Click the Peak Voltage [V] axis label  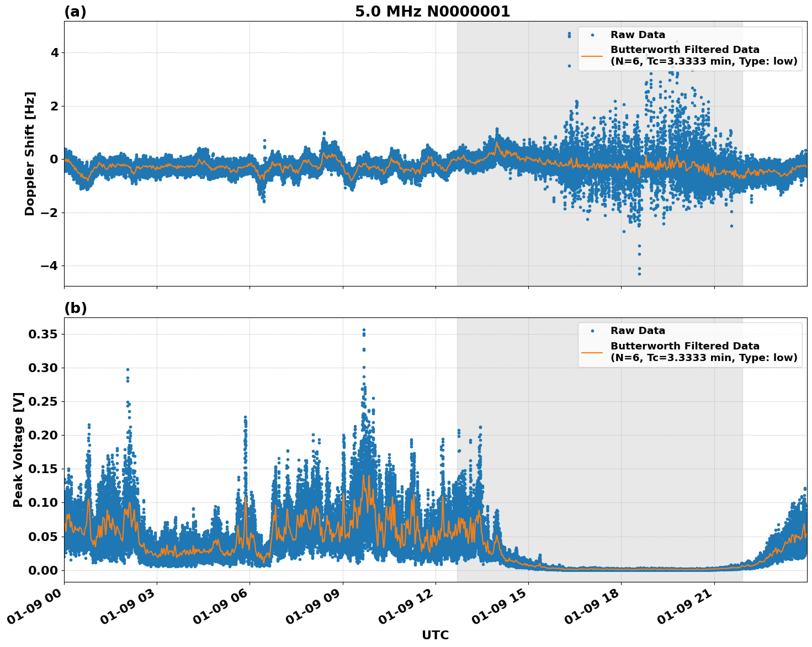coord(19,451)
